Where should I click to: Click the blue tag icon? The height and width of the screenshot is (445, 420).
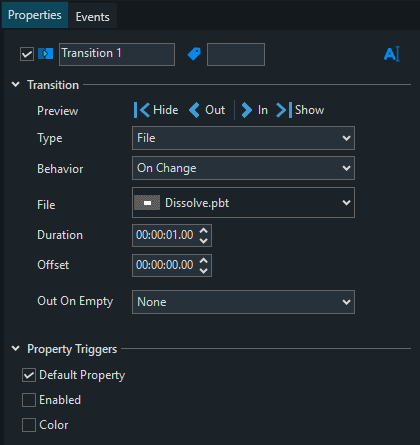coord(194,54)
